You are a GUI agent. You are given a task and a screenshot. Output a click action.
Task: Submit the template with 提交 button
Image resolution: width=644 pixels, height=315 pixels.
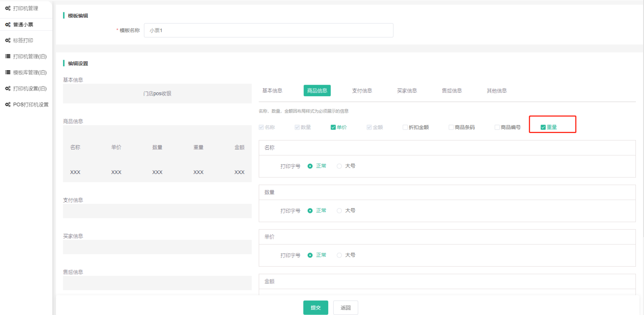(315, 308)
